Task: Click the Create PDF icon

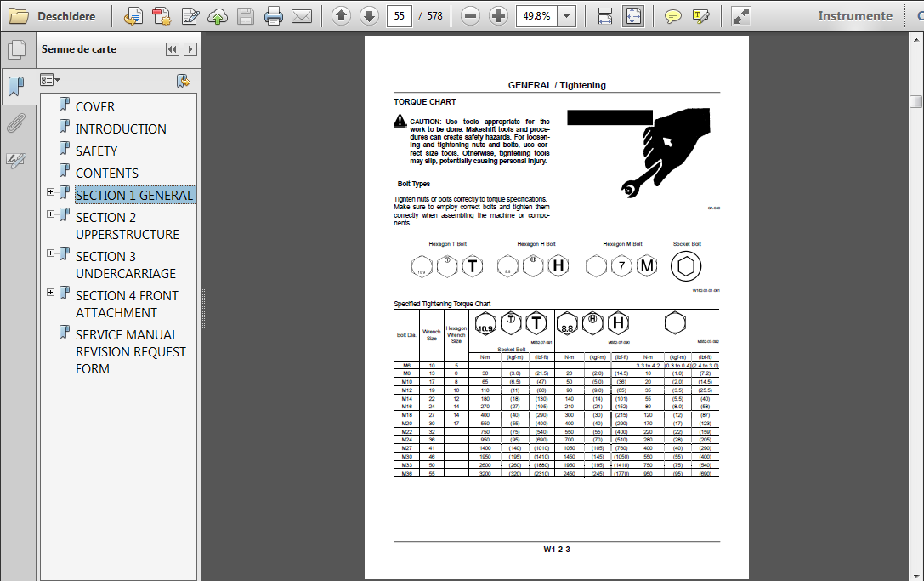Action: pyautogui.click(x=161, y=16)
